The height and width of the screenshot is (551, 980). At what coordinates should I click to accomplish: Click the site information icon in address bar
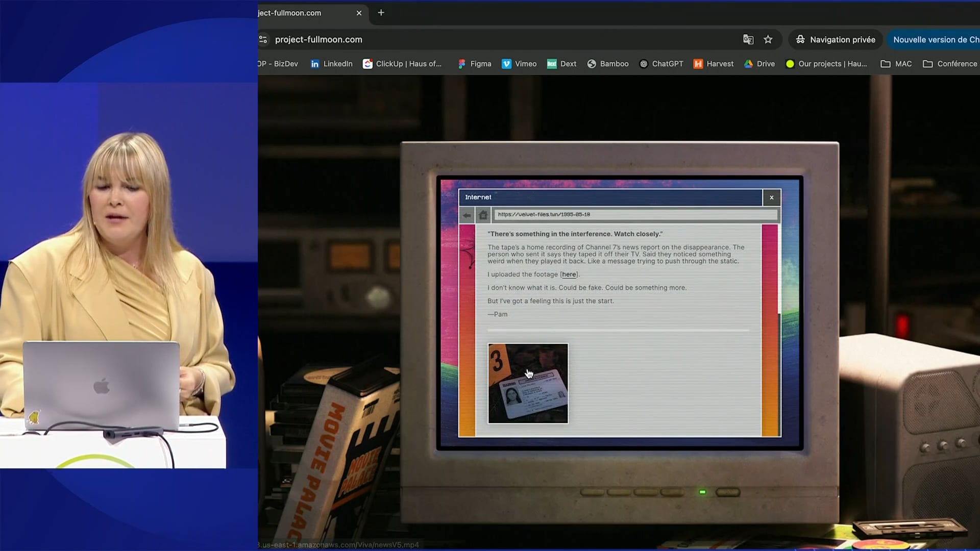(x=263, y=39)
